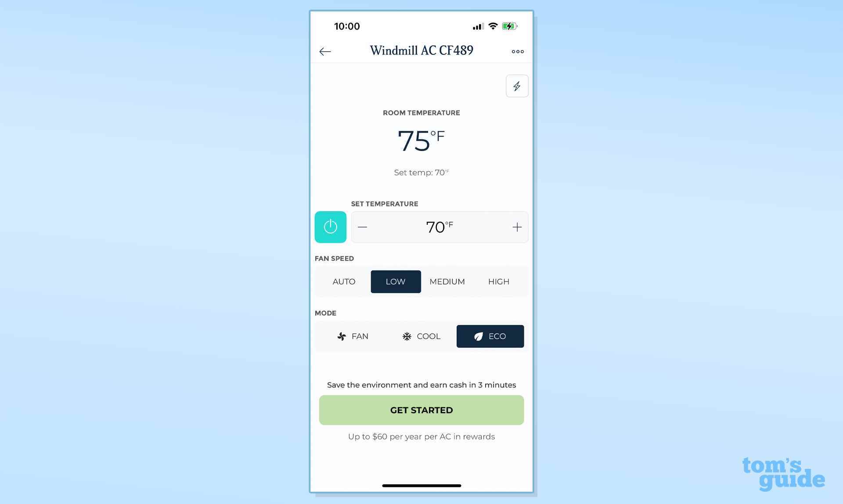Enable ECO mode
843x504 pixels.
point(490,336)
